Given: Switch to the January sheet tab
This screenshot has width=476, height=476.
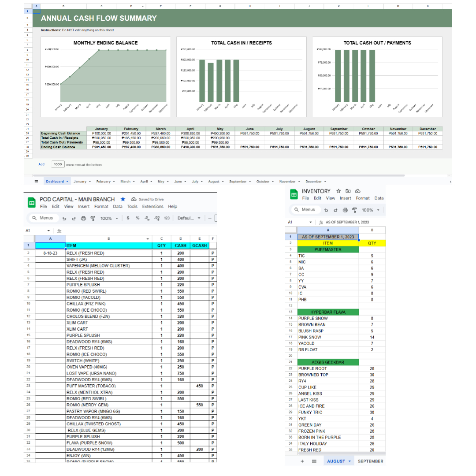Looking at the screenshot, I should click(x=80, y=182).
